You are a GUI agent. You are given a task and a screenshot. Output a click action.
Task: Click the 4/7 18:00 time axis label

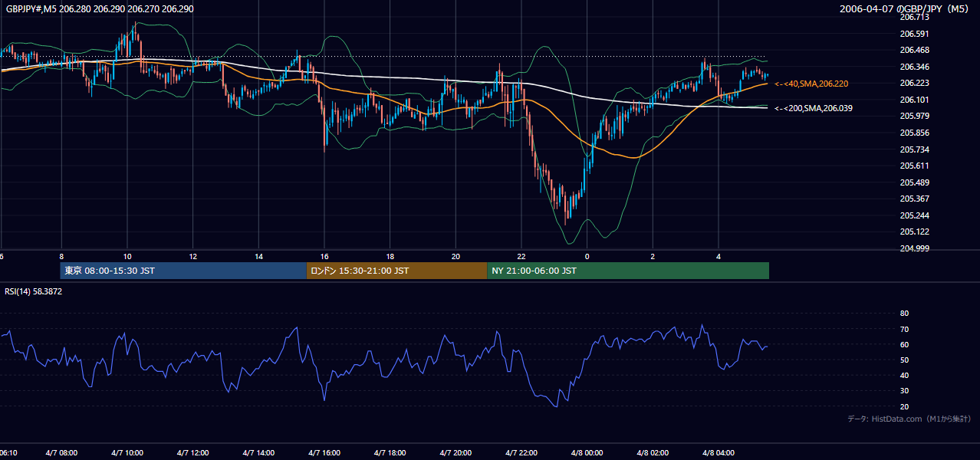pos(390,453)
